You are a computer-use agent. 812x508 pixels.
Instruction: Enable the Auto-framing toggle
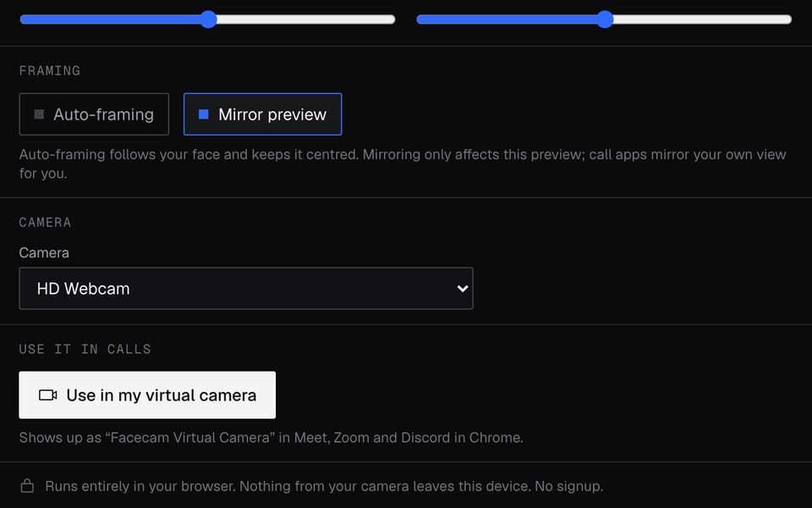click(x=94, y=114)
